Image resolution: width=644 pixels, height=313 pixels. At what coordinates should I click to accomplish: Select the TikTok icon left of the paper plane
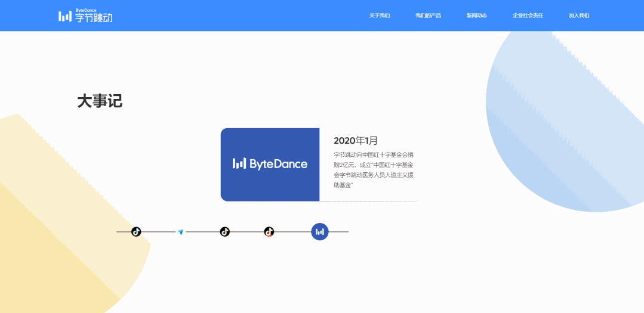(136, 232)
